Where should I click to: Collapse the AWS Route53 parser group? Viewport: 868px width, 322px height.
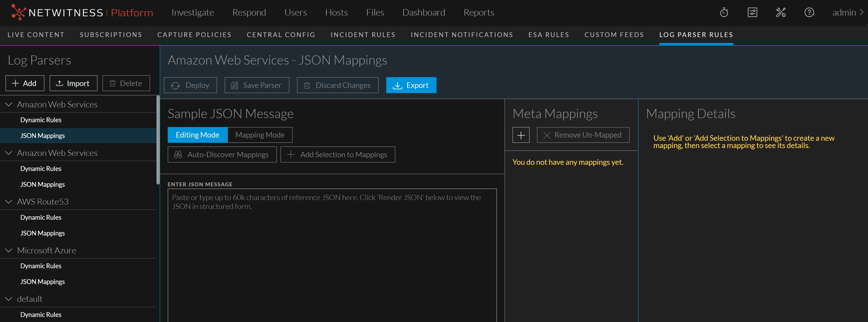[x=9, y=201]
